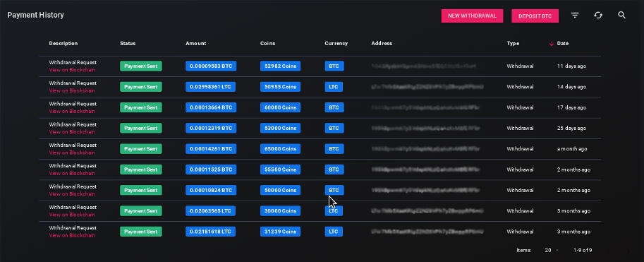This screenshot has height=262, width=644.
Task: Sort table by Coins column header
Action: (x=268, y=43)
